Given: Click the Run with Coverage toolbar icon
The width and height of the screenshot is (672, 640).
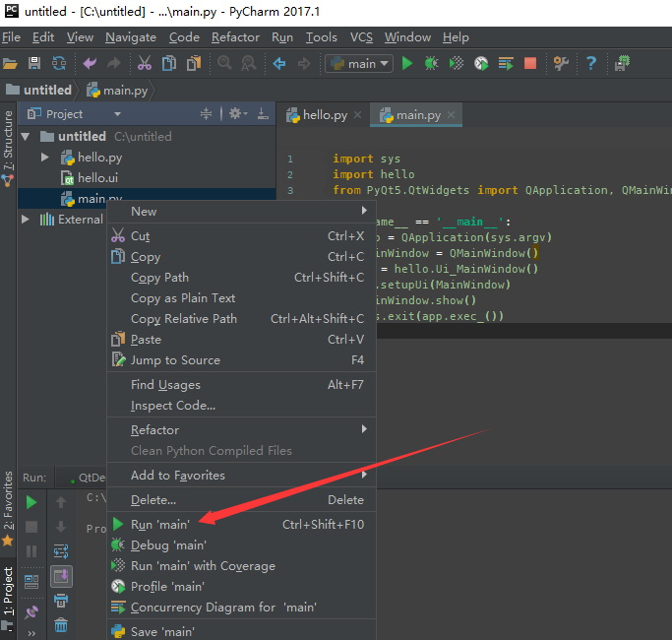Looking at the screenshot, I should click(x=457, y=64).
